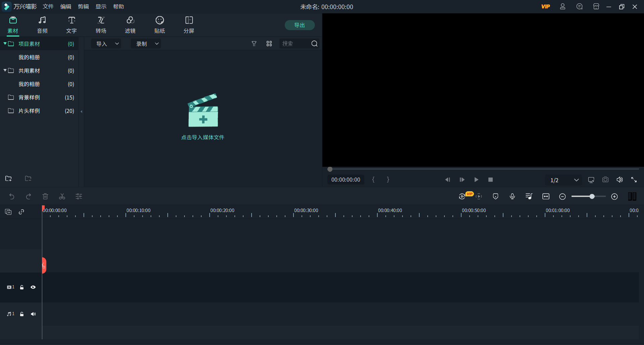Click the 导出 export button

coord(300,25)
